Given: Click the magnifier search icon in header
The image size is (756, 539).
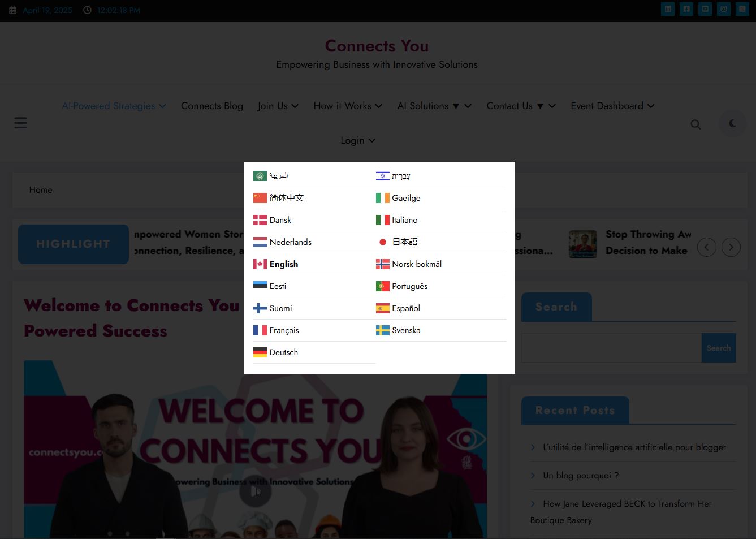Looking at the screenshot, I should click(695, 124).
